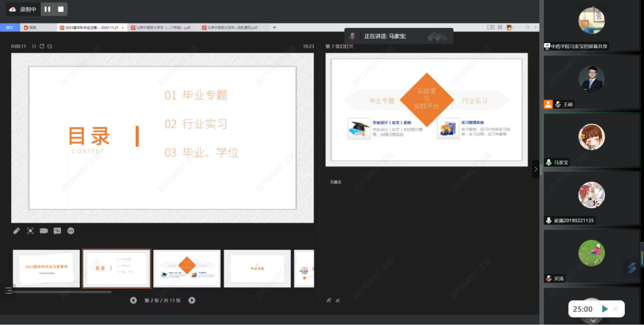Expand more participants with down chevron

click(593, 321)
